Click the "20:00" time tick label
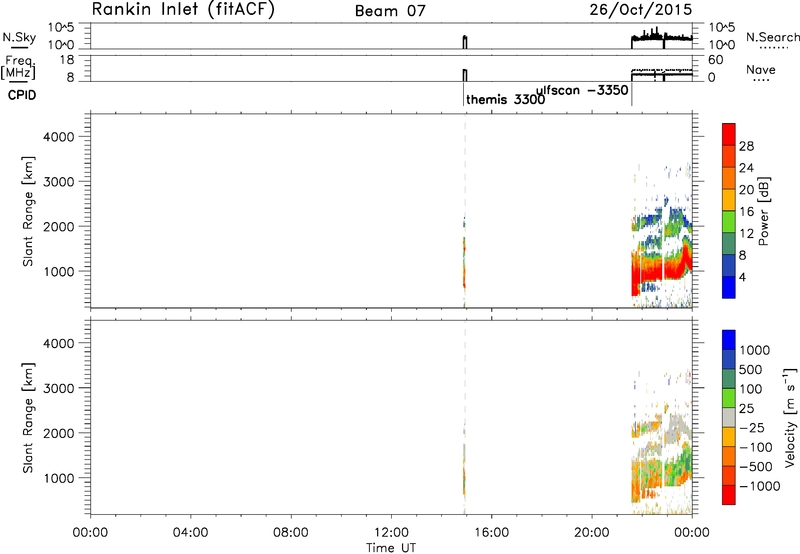800x554 pixels. 592,533
